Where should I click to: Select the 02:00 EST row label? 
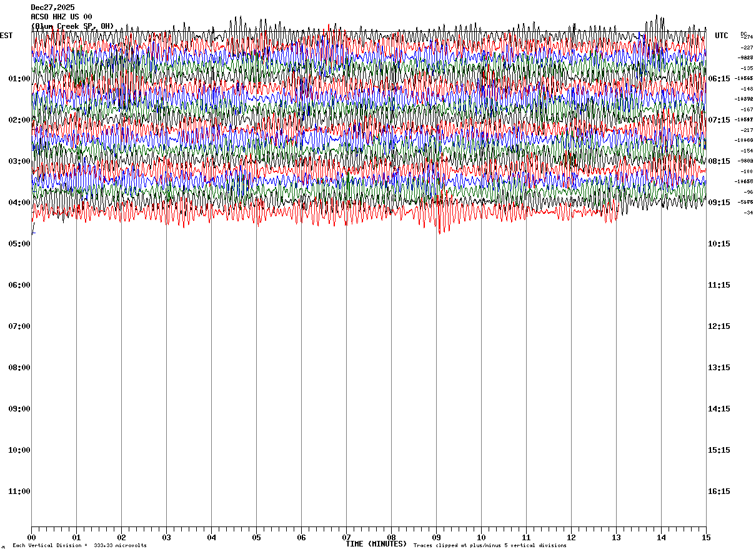tap(19, 120)
